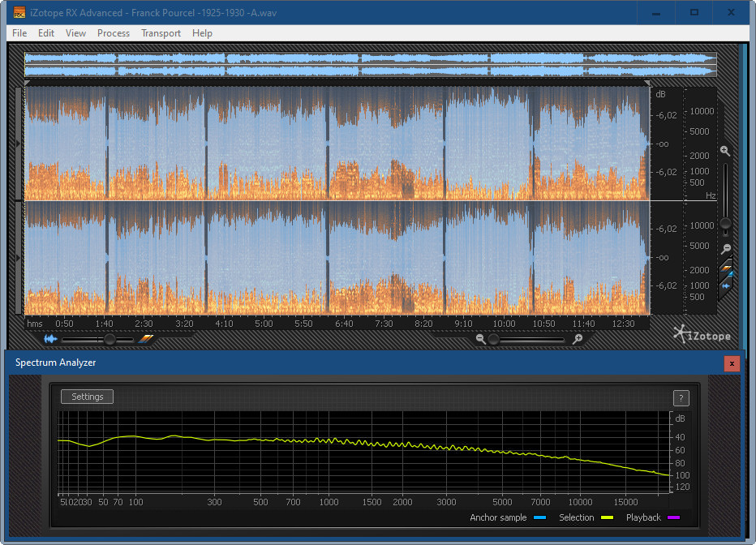The image size is (756, 545).
Task: Open the Transport menu
Action: pos(161,33)
